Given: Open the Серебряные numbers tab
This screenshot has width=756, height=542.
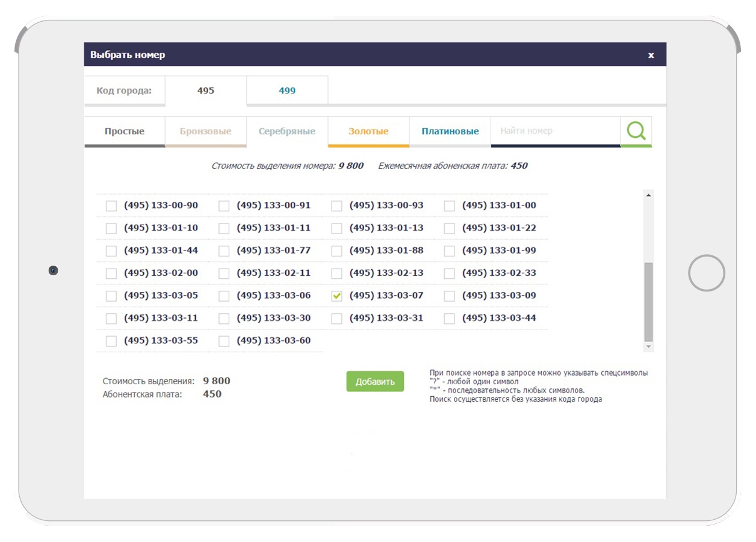Looking at the screenshot, I should 287,131.
